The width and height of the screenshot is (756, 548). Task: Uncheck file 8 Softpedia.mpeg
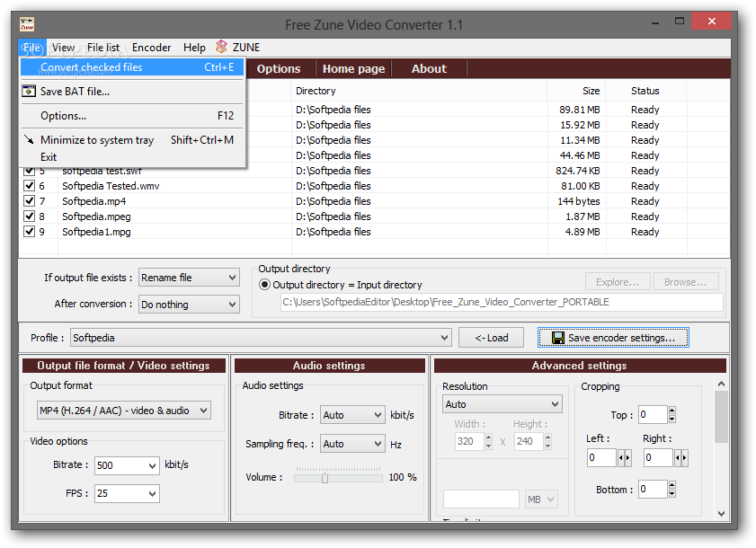[30, 216]
